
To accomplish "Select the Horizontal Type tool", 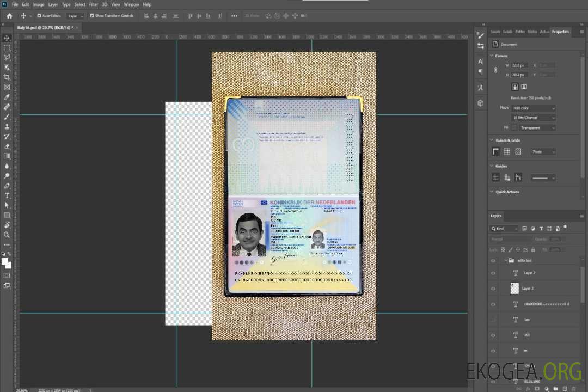I will coord(7,195).
